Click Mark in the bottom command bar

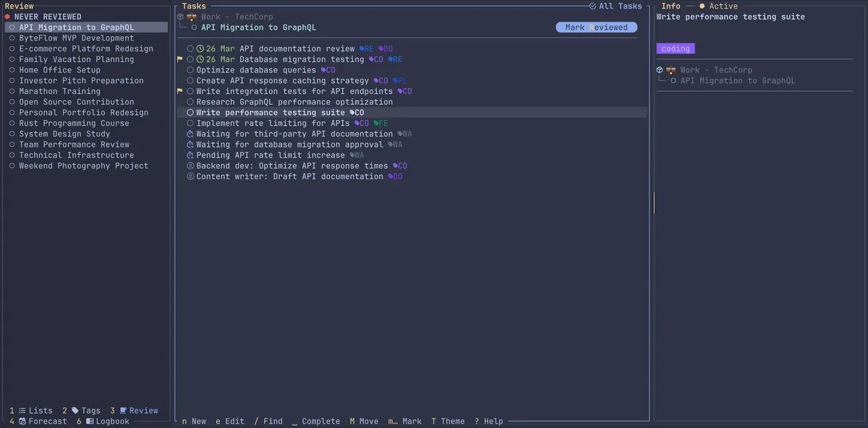point(405,421)
